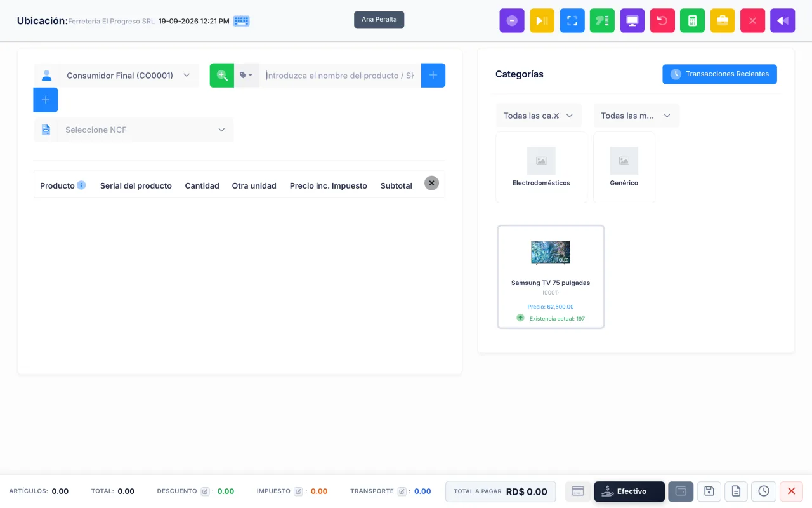The height and width of the screenshot is (508, 812).
Task: Select the Genérico category card
Action: click(624, 168)
